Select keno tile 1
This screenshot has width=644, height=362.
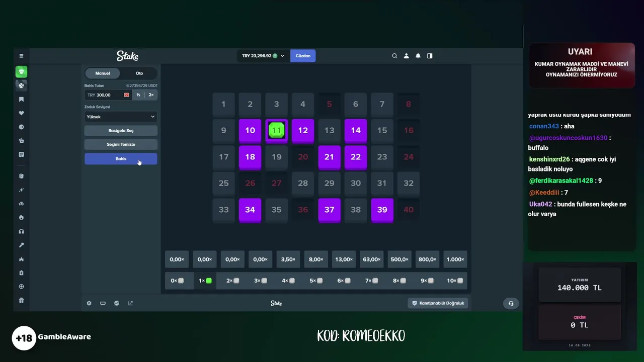click(223, 104)
